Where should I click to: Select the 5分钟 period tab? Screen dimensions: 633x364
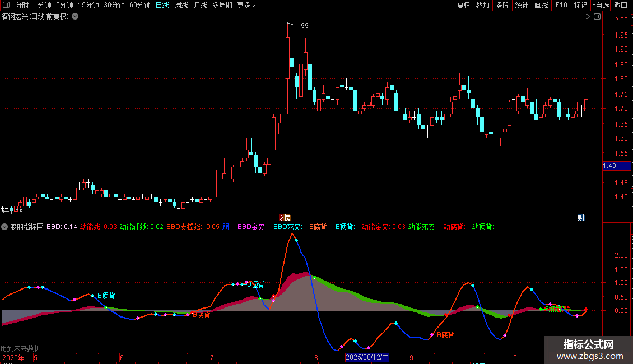(64, 5)
